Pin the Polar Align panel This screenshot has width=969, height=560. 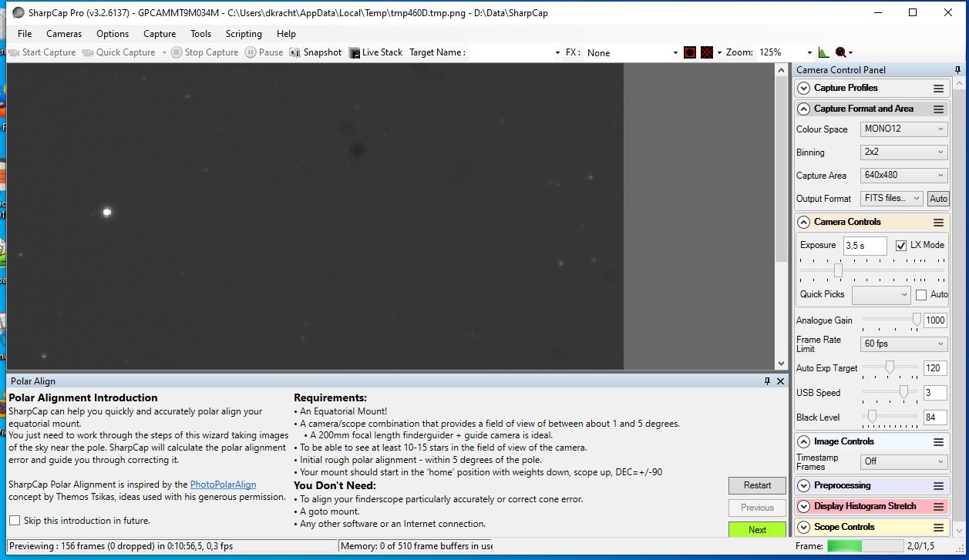coord(767,381)
